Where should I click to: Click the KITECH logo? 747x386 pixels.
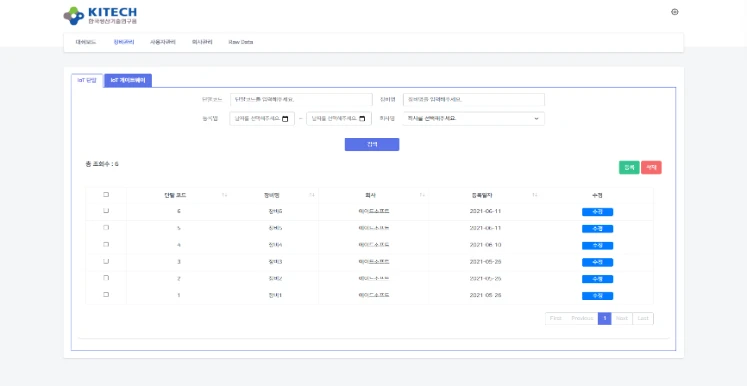coord(100,16)
